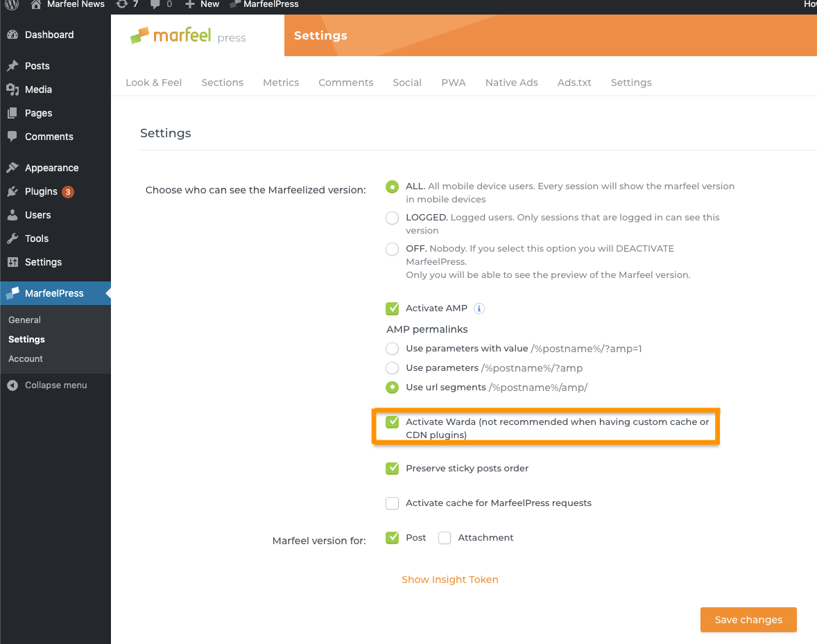Enable the Attachment checkbox
This screenshot has width=817, height=644.
tap(445, 538)
